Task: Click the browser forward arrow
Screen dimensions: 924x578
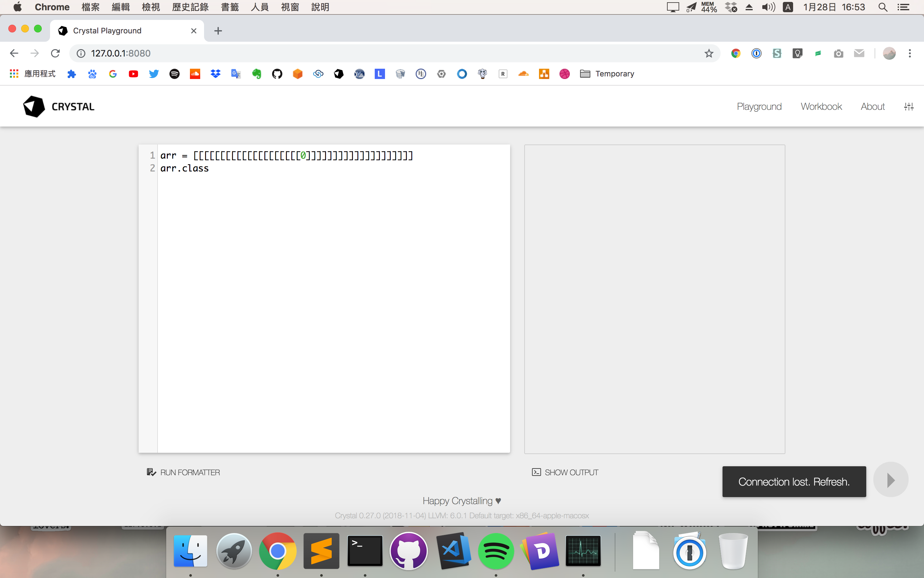Action: 35,53
